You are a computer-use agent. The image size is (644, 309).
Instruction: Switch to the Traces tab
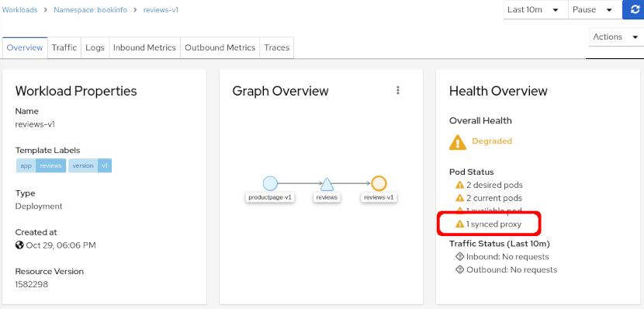coord(277,47)
